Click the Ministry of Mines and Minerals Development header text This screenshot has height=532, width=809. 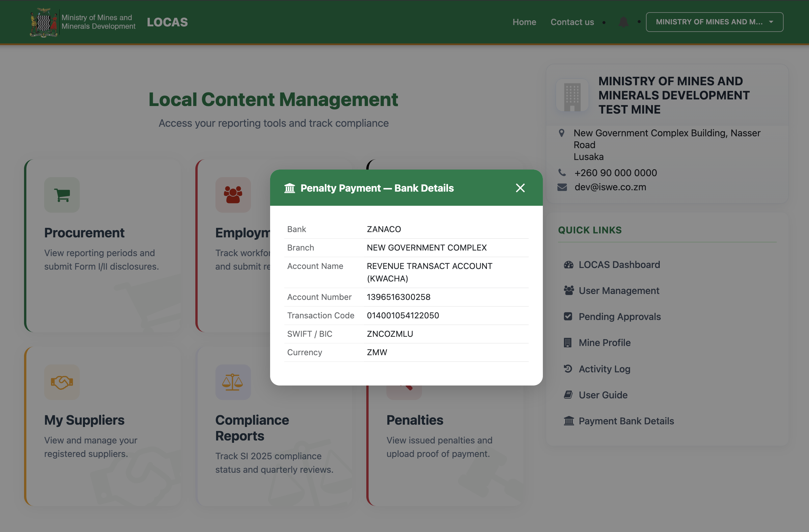click(x=98, y=22)
